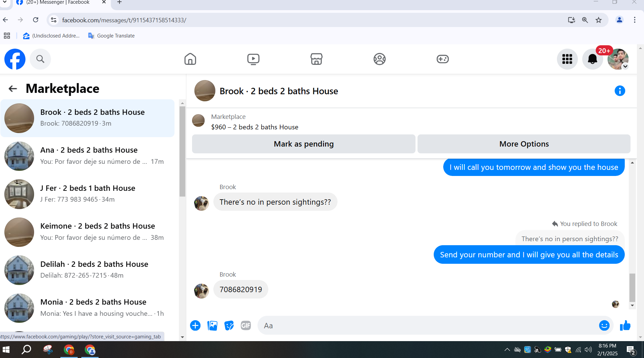This screenshot has height=358, width=644.
Task: Open Chrome three-dot menu
Action: (635, 20)
